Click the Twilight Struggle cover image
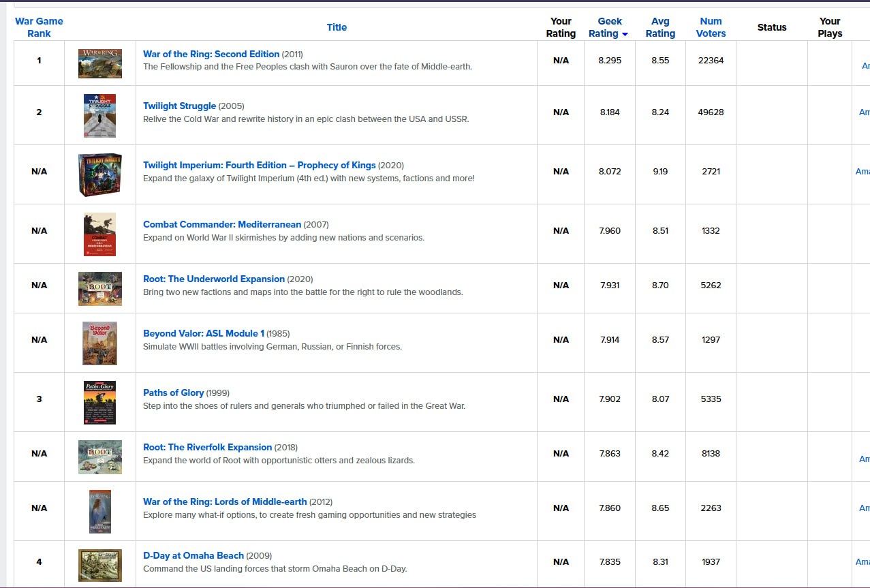The image size is (870, 588). coord(100,116)
